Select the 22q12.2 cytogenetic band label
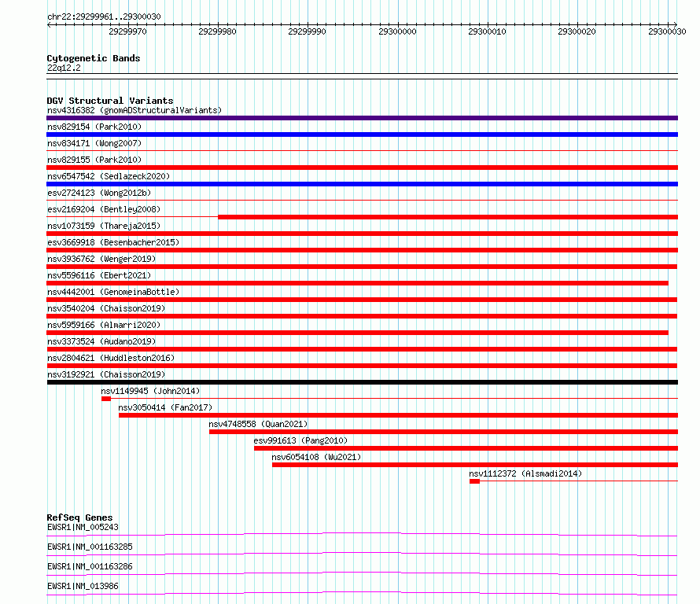Image resolution: width=700 pixels, height=604 pixels. point(64,68)
